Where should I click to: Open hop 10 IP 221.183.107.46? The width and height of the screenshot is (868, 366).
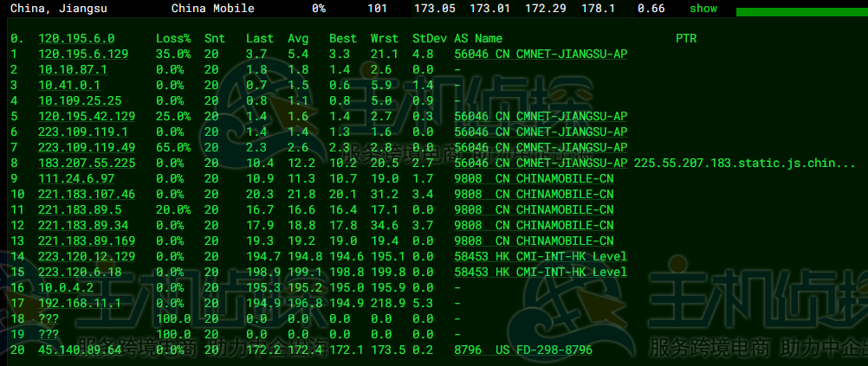87,195
